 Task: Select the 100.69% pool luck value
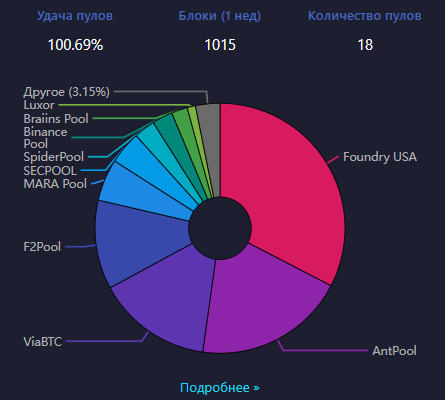coord(75,45)
